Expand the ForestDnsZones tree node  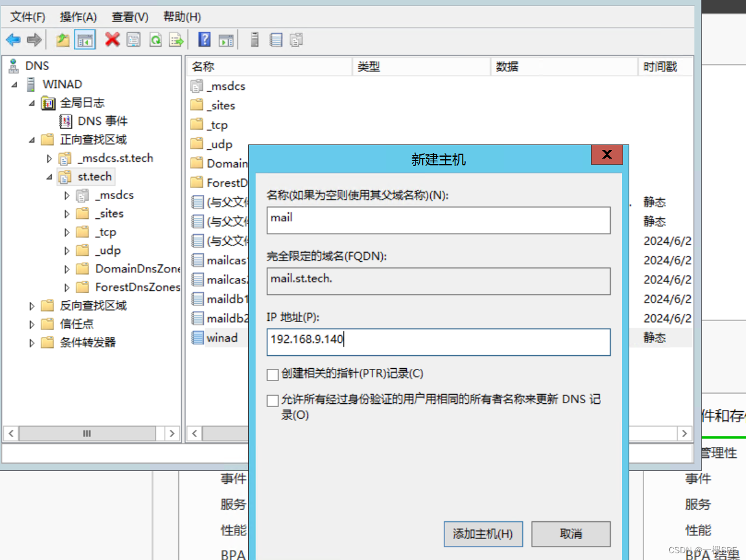(68, 288)
